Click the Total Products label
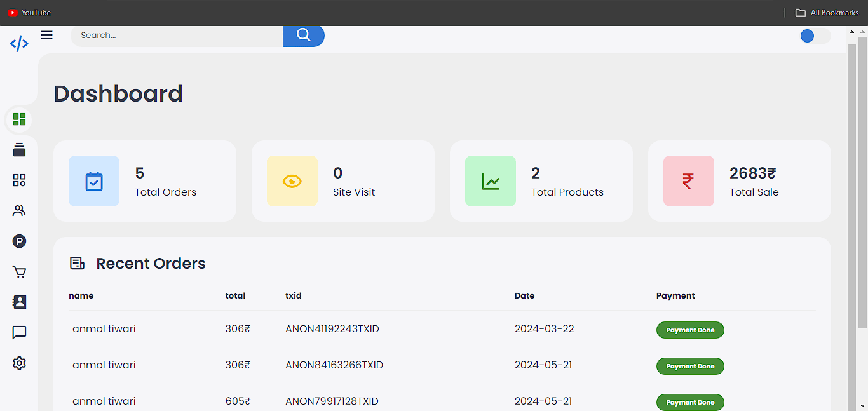Viewport: 868px width, 411px height. (567, 192)
